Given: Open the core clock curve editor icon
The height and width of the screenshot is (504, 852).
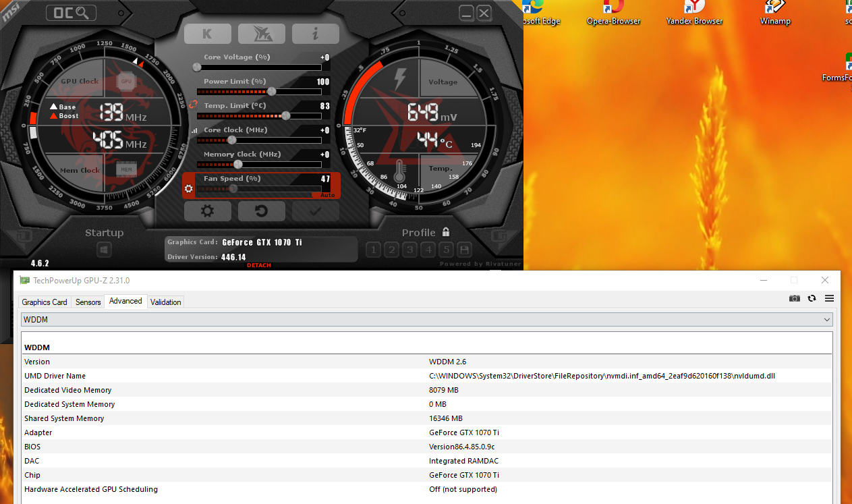Looking at the screenshot, I should click(195, 130).
